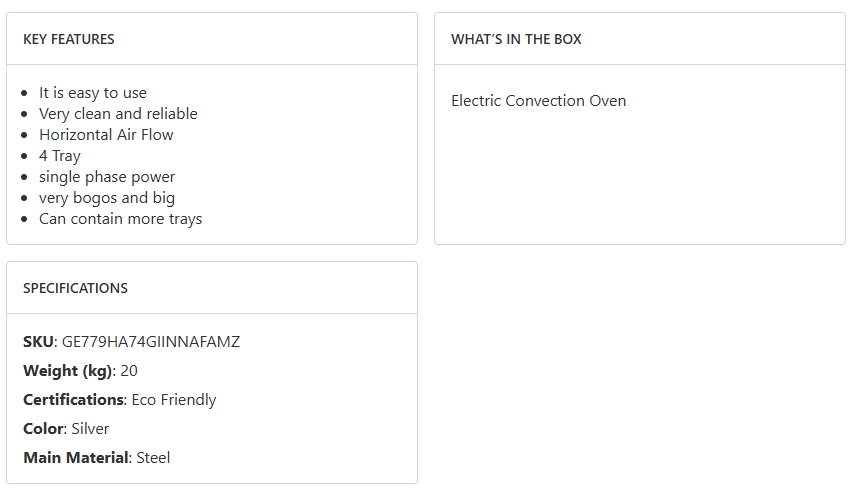
Task: Click the 'Silver' color value
Action: tap(90, 429)
